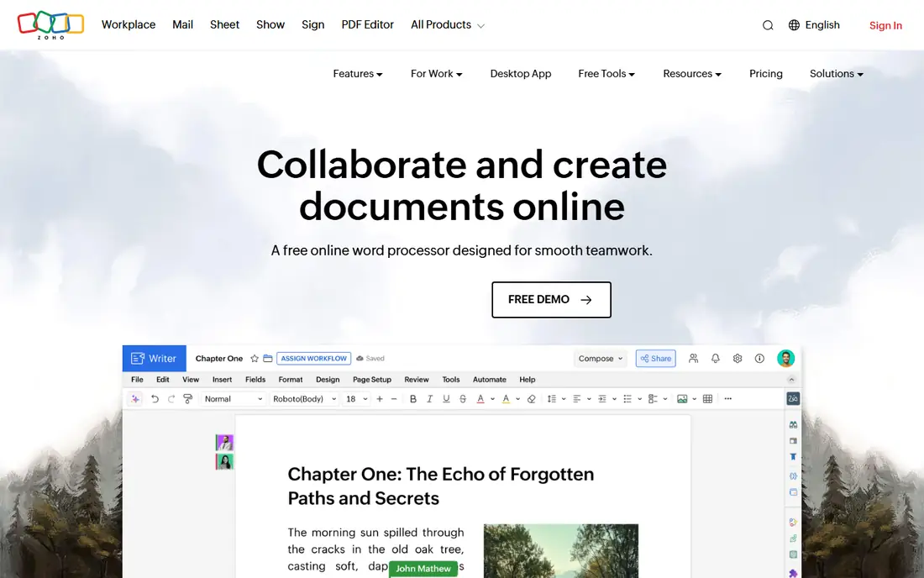Open the Automate menu
This screenshot has width=924, height=578.
pos(490,380)
